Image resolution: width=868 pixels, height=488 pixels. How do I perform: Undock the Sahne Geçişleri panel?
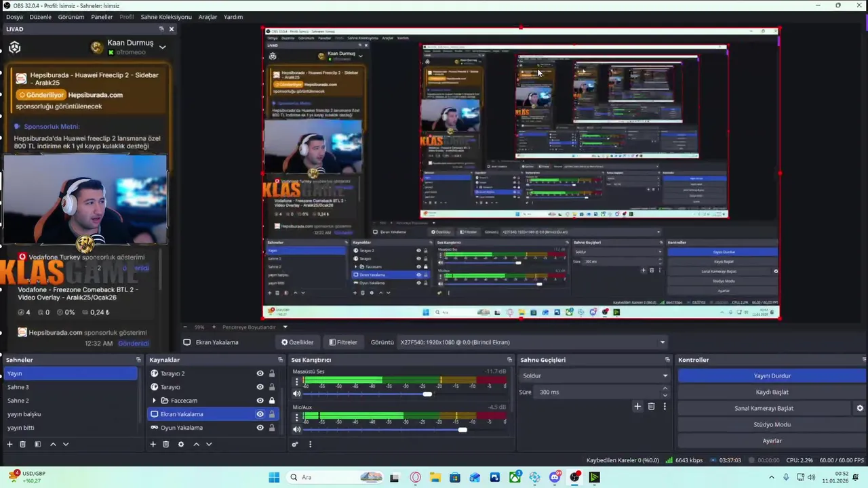667,360
